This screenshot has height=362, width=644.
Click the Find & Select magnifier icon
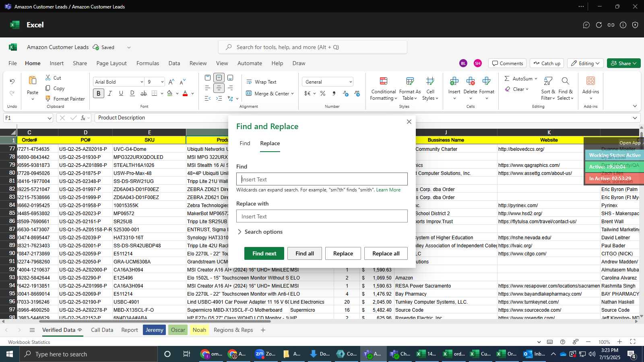coord(565,81)
